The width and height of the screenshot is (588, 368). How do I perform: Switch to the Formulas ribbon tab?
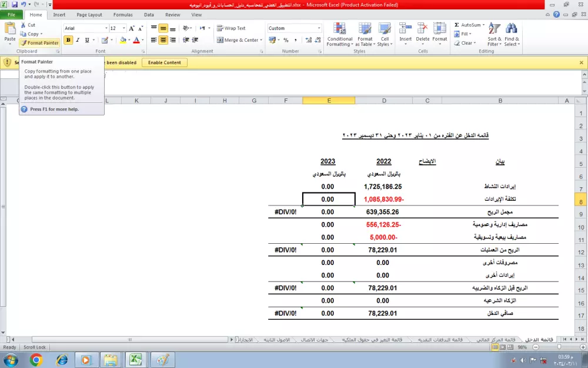coord(122,15)
